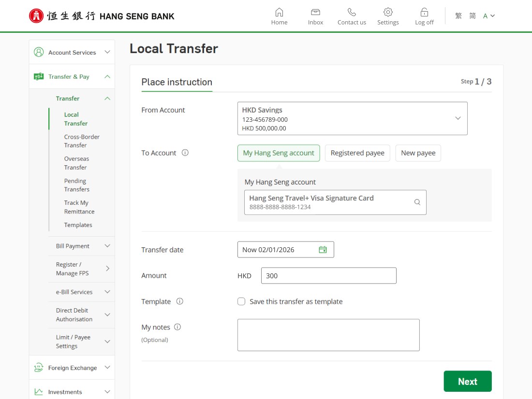
Task: Enable Save this transfer as template
Action: coord(241,301)
